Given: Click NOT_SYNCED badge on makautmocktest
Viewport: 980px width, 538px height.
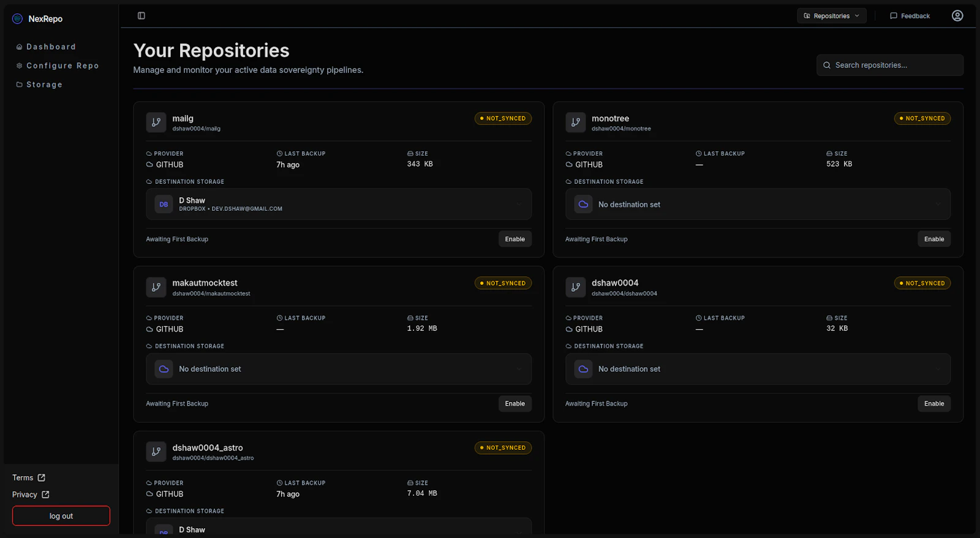Looking at the screenshot, I should [x=503, y=283].
